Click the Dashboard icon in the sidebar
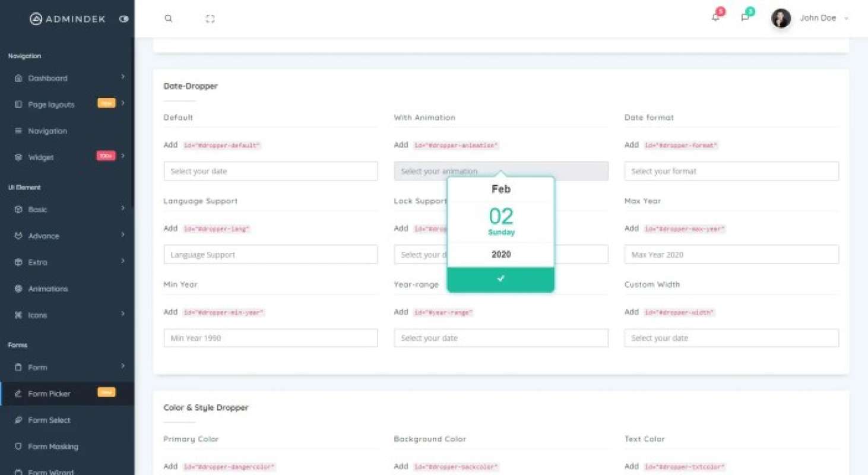 point(18,78)
